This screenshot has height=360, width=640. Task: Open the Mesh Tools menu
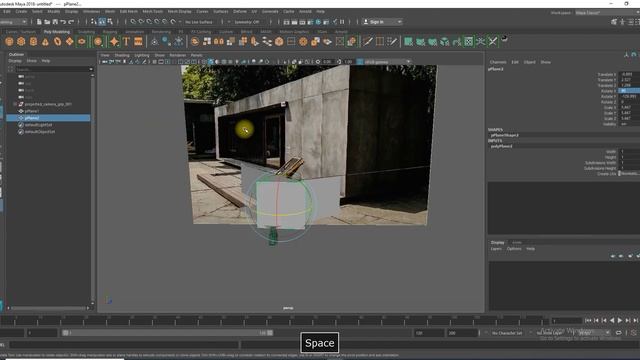[153, 11]
